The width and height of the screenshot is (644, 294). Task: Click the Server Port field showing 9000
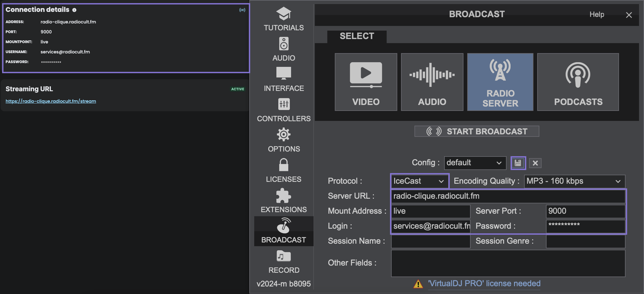coord(586,211)
